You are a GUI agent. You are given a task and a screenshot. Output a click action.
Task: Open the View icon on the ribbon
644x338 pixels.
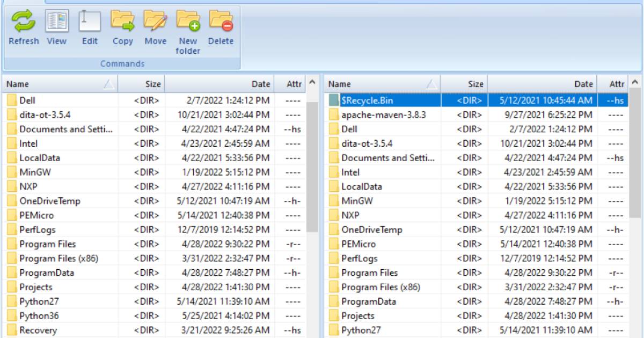coord(56,24)
